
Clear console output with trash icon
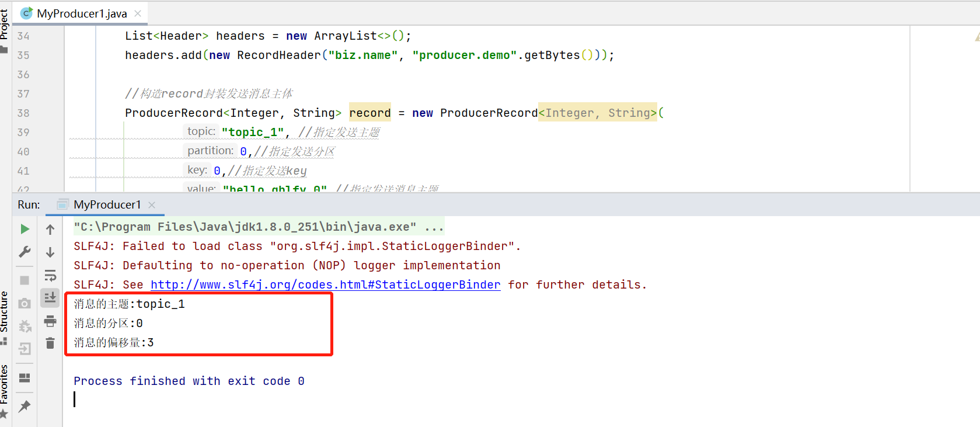[50, 343]
